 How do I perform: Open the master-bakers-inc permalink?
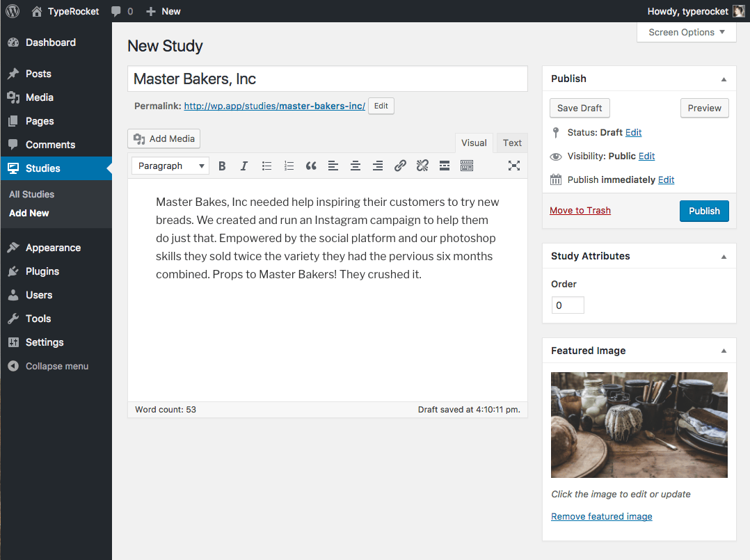275,106
